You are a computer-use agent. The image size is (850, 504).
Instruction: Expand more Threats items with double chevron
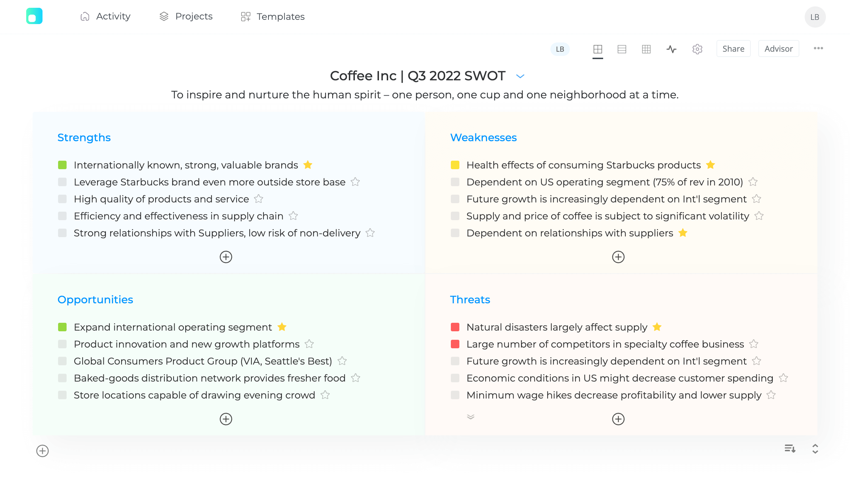click(471, 417)
